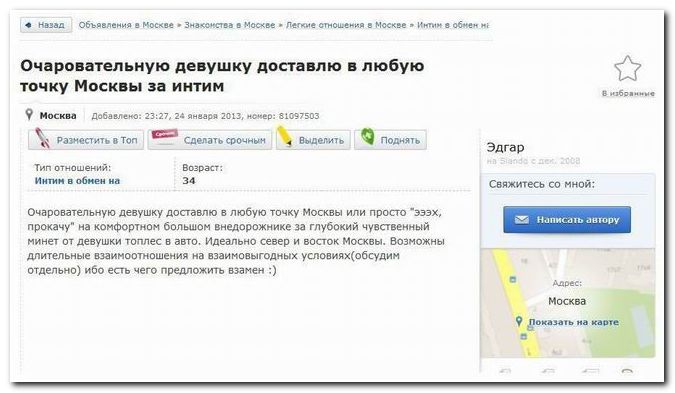
Task: Click the age value 34
Action: tap(189, 181)
